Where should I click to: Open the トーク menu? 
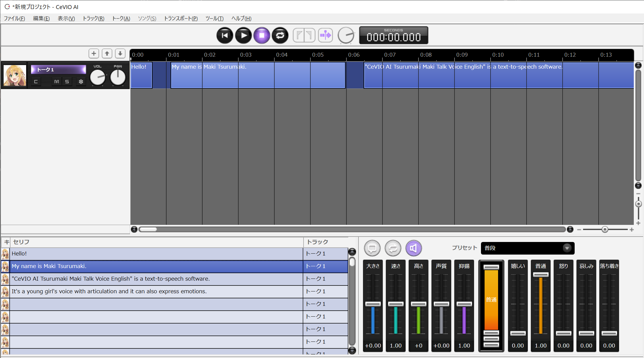pyautogui.click(x=121, y=19)
